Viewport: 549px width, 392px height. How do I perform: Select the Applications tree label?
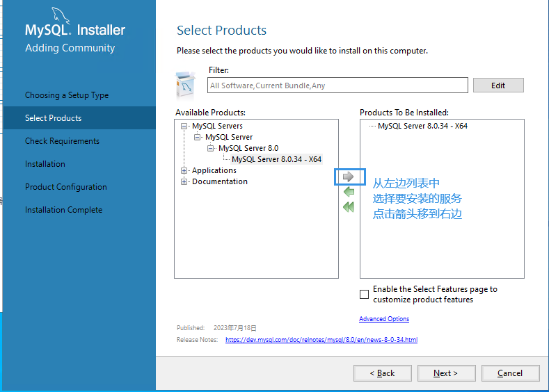[214, 170]
